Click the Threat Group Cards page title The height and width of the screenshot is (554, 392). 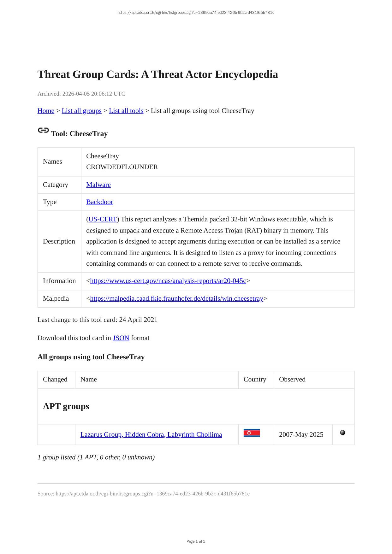click(x=157, y=74)
